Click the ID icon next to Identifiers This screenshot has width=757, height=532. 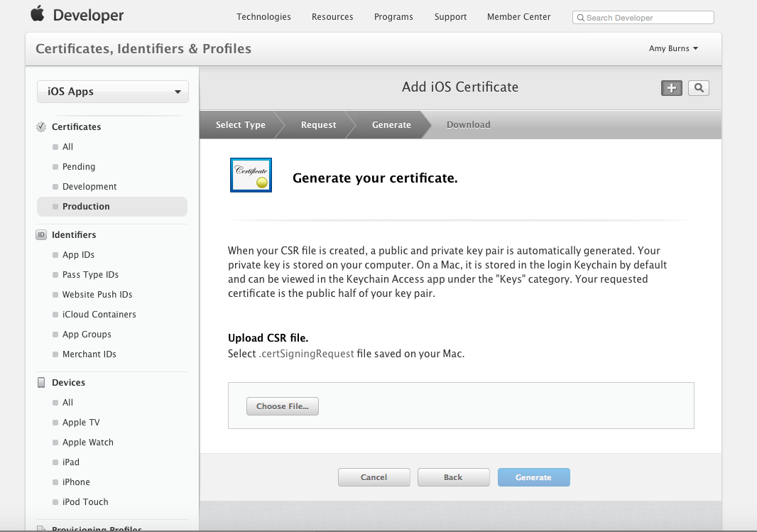(40, 234)
